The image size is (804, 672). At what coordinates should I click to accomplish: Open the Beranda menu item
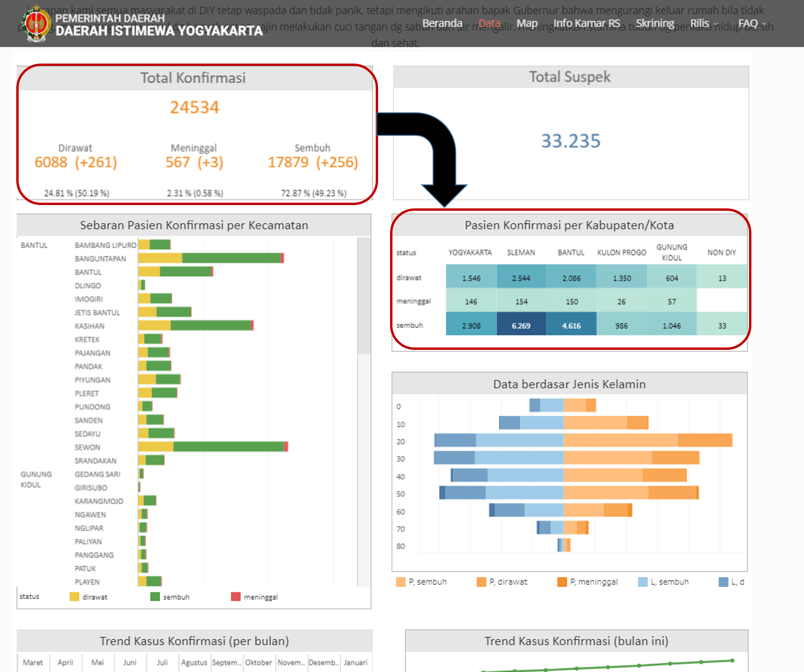[x=442, y=23]
